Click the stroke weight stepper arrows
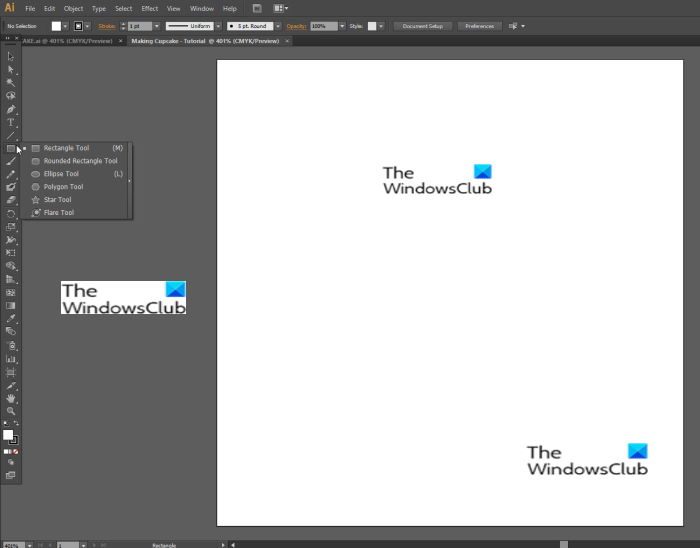The height and width of the screenshot is (548, 700). [123, 26]
